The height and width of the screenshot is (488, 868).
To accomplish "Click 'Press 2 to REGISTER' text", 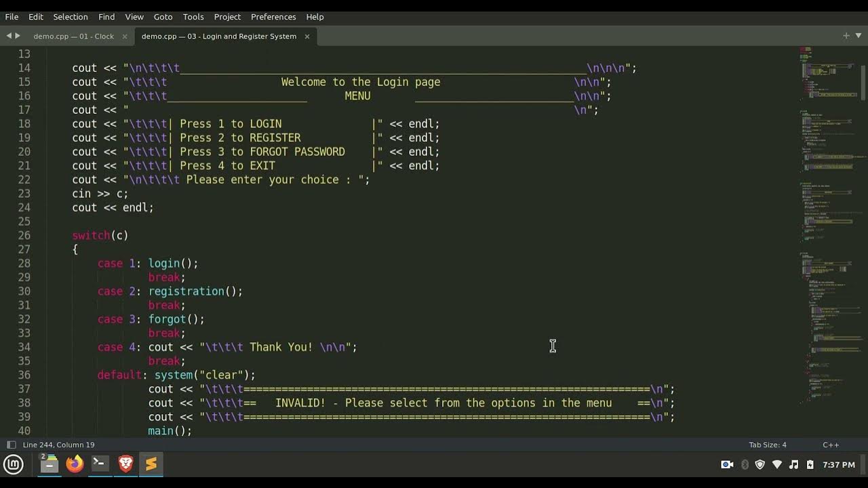I will tap(240, 138).
